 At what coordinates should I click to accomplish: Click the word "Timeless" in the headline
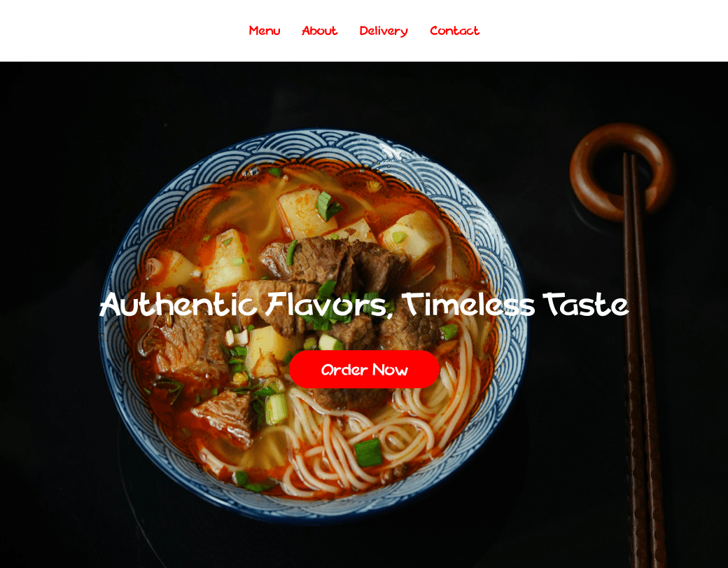point(468,305)
